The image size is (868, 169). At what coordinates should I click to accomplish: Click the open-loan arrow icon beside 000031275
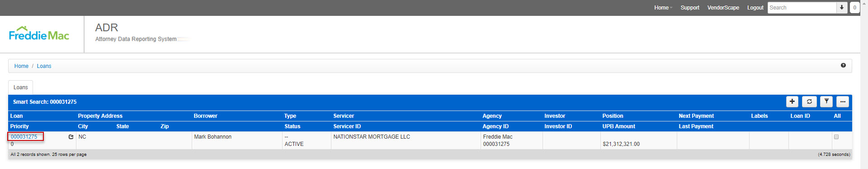[71, 137]
